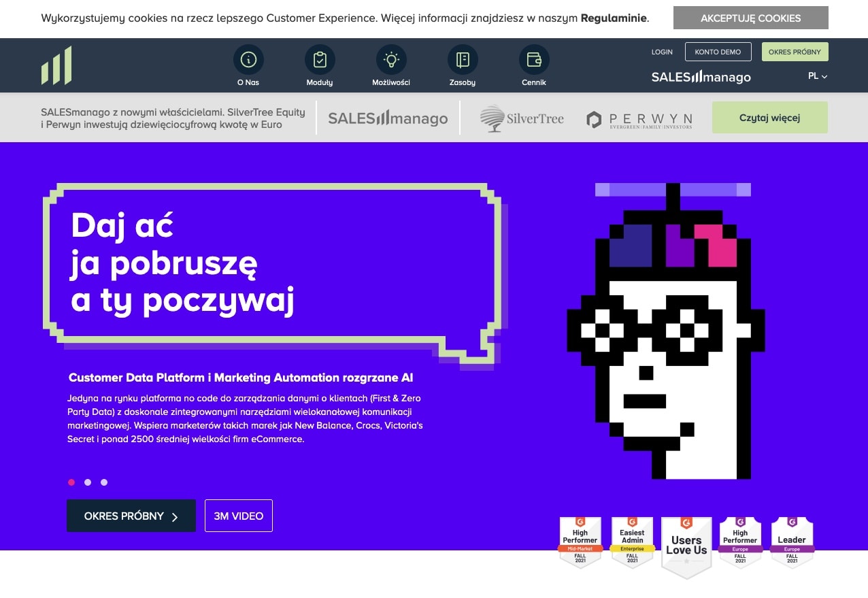Screen dimensions: 868x598
Task: Click the G2 Leader Europe badge
Action: 792,542
